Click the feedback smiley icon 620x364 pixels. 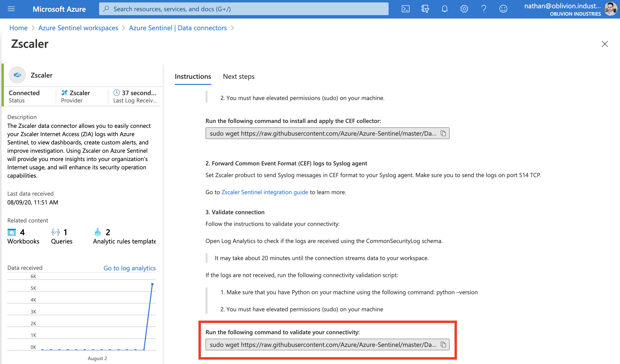click(x=503, y=9)
